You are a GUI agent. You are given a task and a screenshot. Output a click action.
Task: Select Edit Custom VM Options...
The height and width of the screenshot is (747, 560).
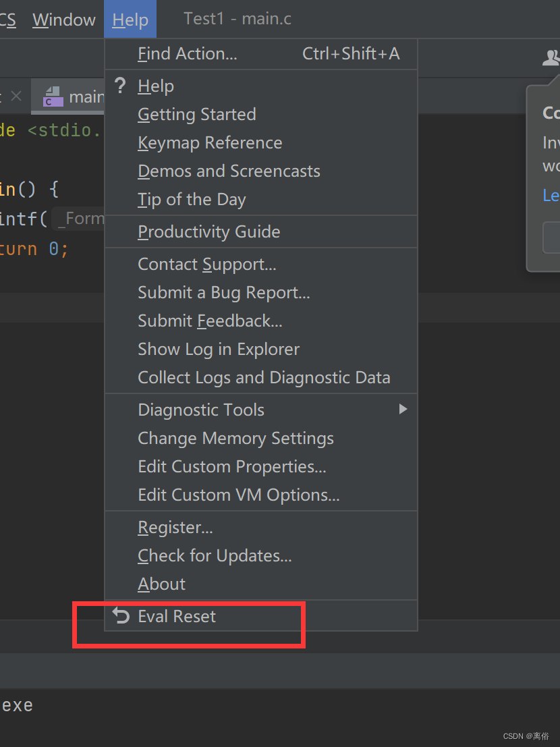[x=261, y=495]
